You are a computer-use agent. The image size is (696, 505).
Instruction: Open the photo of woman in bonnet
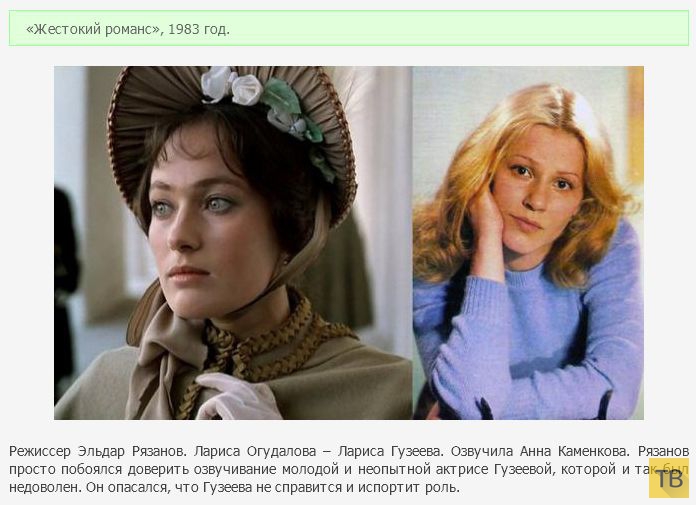click(233, 243)
